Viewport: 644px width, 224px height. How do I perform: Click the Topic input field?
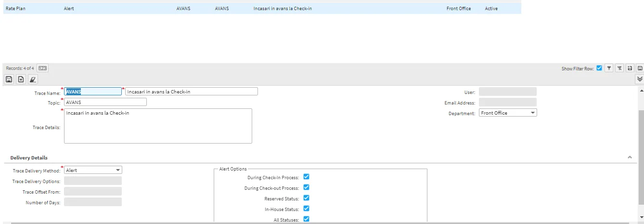(105, 102)
